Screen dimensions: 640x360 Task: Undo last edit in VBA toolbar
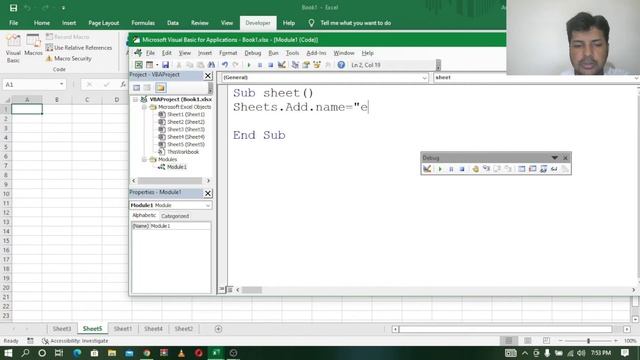coord(224,65)
